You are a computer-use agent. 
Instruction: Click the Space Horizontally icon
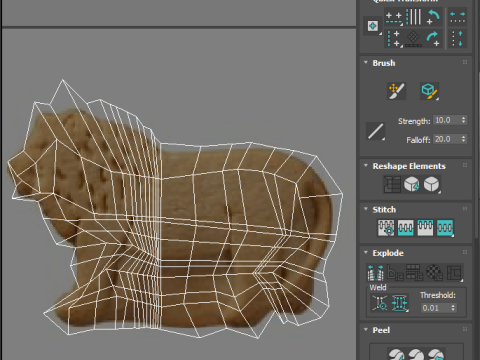pyautogui.click(x=457, y=17)
